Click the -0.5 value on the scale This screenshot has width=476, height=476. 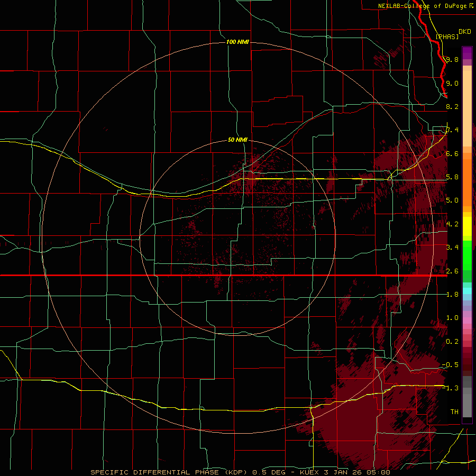coord(450,365)
